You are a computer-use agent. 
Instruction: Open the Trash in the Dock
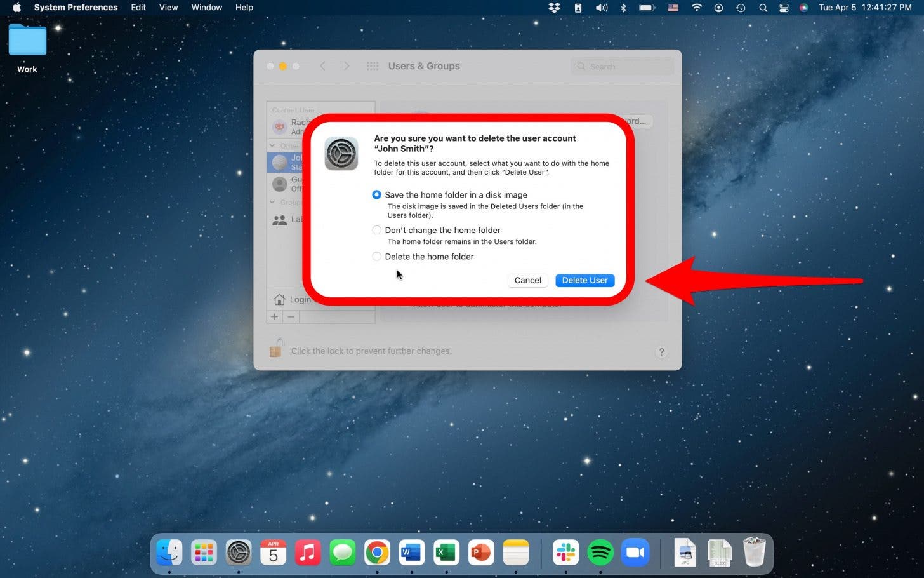755,552
